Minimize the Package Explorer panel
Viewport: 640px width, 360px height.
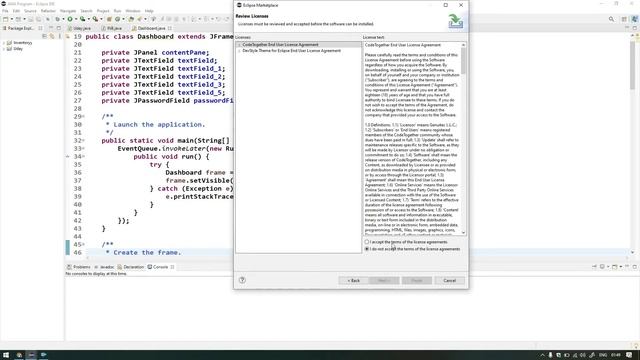51,28
